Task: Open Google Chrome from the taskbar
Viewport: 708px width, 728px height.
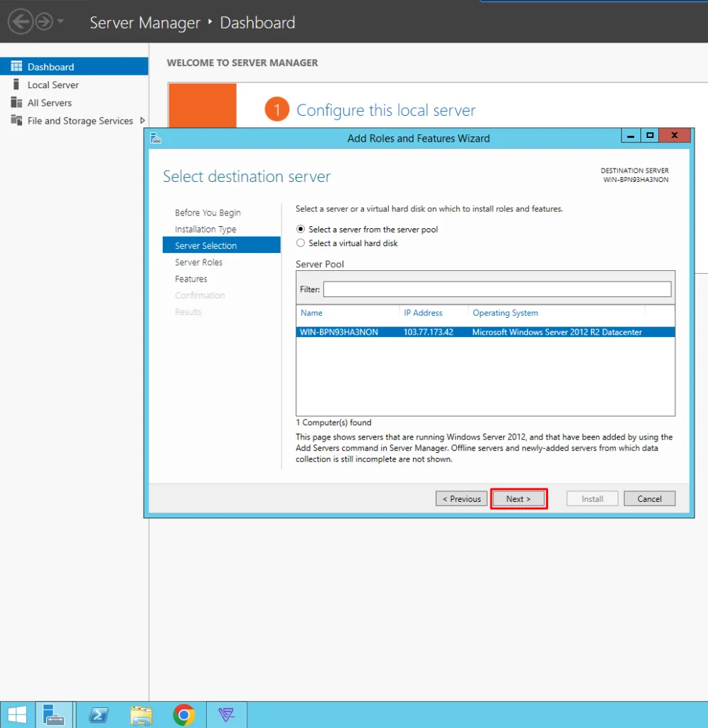Action: tap(184, 715)
